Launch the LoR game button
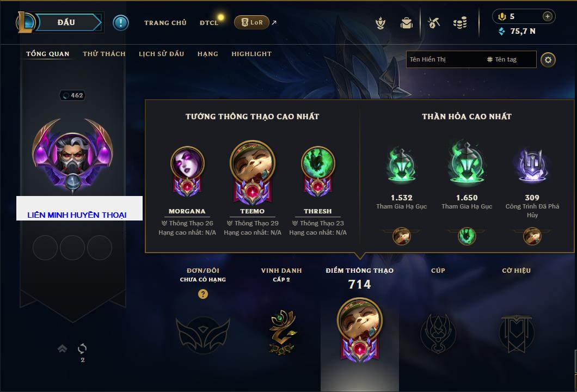The width and height of the screenshot is (577, 392). click(x=251, y=22)
